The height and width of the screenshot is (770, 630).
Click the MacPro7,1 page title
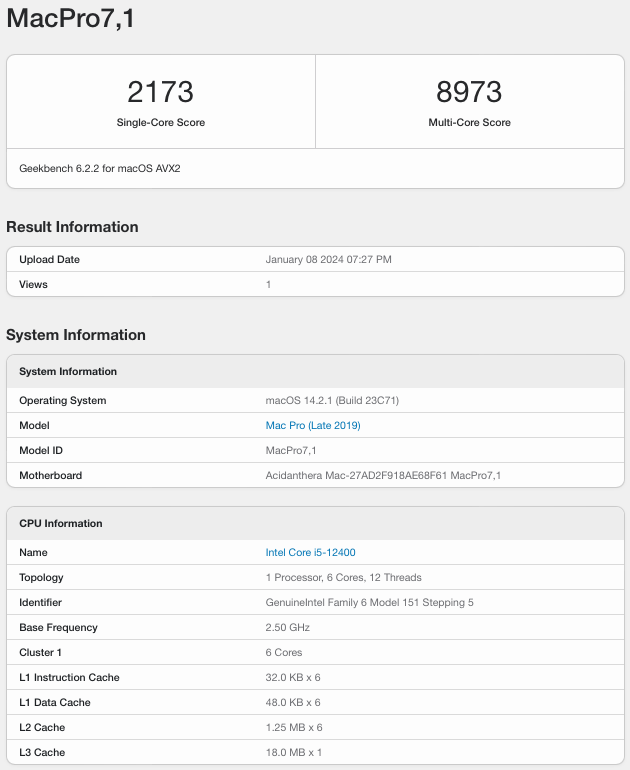[70, 18]
